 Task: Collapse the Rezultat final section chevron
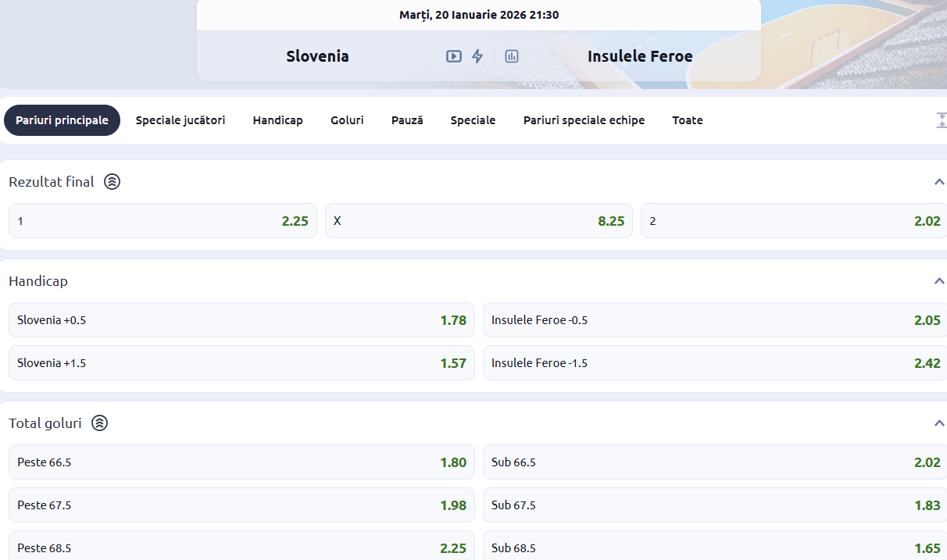pyautogui.click(x=938, y=181)
